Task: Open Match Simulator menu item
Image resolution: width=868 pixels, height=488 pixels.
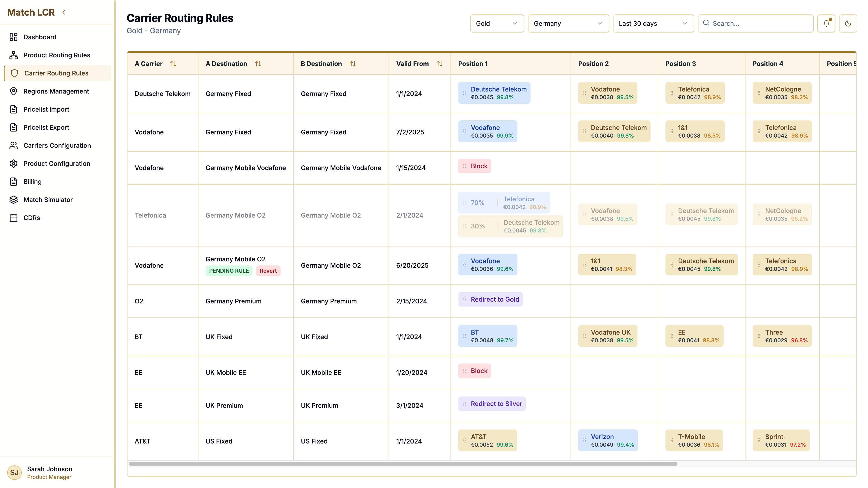Action: point(57,200)
